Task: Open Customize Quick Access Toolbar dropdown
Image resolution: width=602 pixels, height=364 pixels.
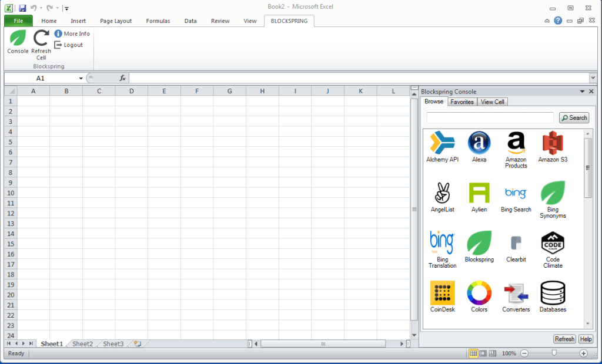Action: point(66,8)
